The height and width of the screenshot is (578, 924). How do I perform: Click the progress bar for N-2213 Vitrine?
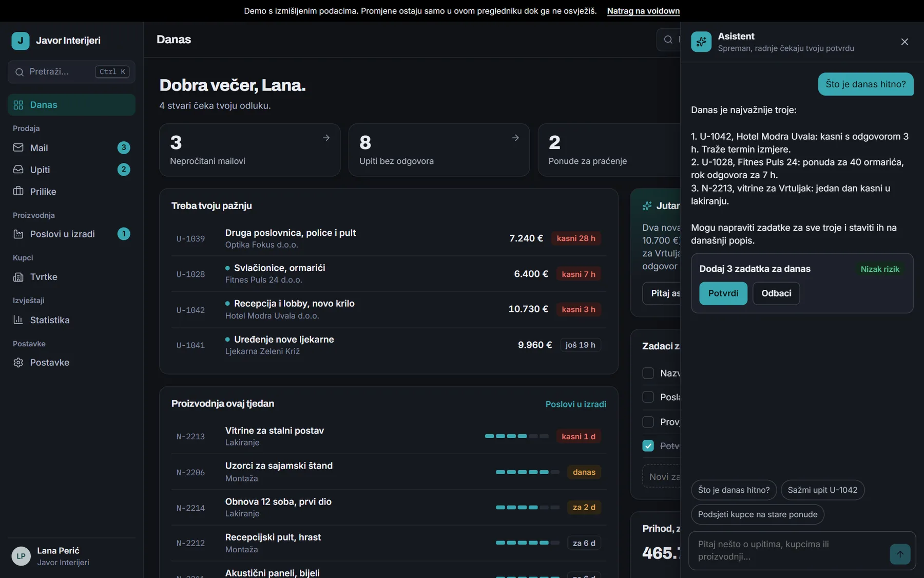(x=516, y=436)
